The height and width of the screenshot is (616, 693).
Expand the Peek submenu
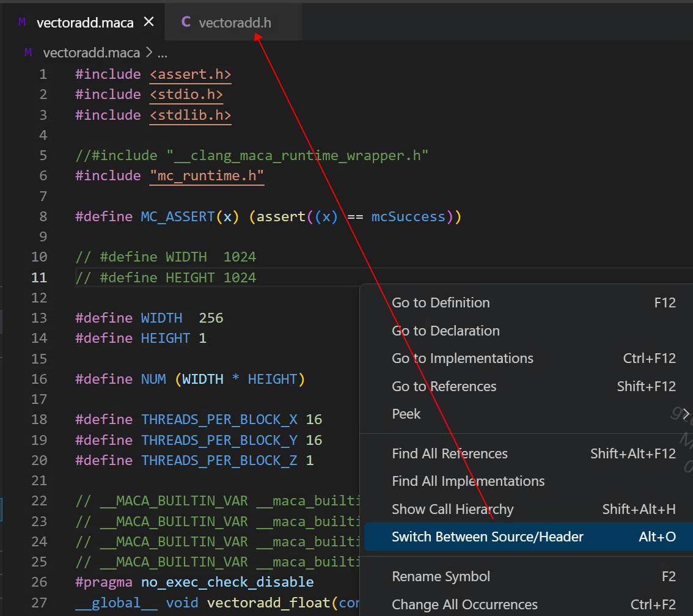406,414
